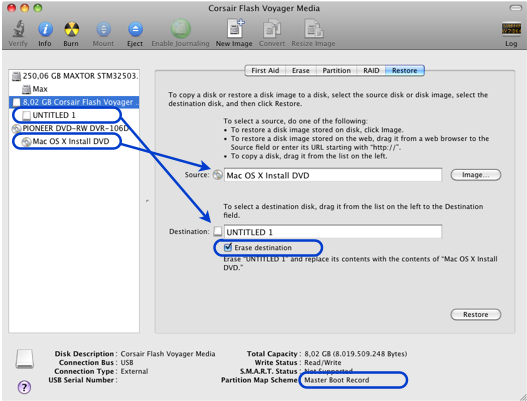
Task: Open the Partition tab
Action: (336, 71)
